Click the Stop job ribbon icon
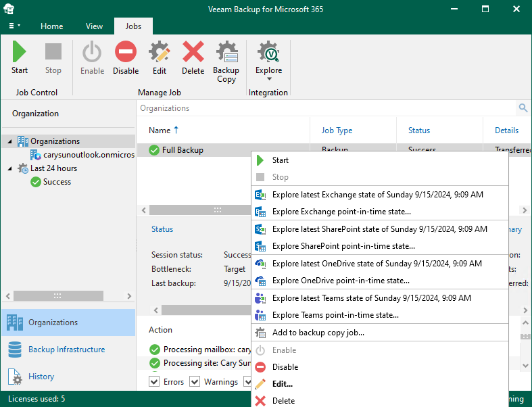Image resolution: width=532 pixels, height=407 pixels. [x=53, y=51]
